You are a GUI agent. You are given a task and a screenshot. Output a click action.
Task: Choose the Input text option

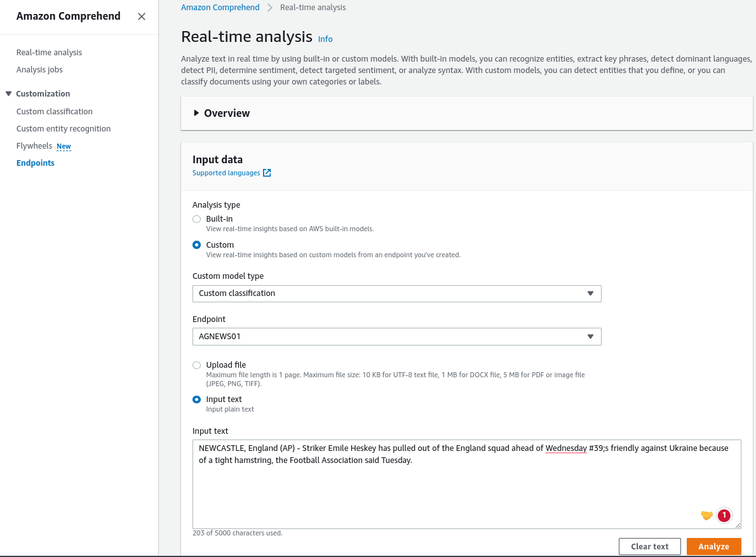click(197, 399)
